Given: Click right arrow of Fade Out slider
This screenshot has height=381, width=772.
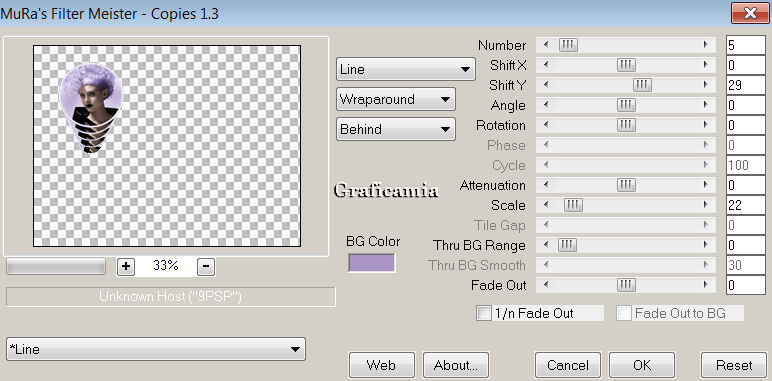Looking at the screenshot, I should pos(706,285).
